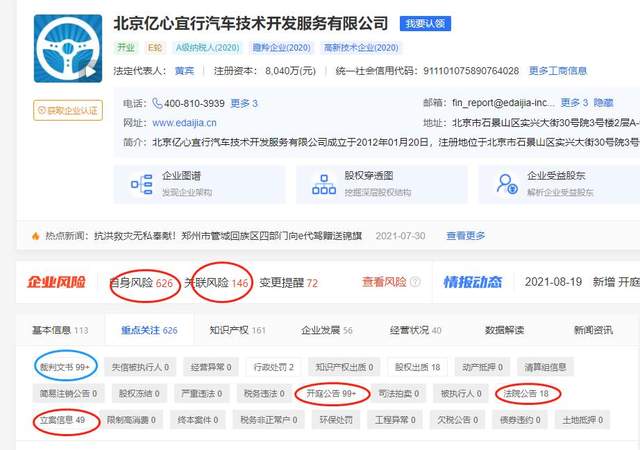This screenshot has height=450, width=640.
Task: Select 经营异常 0 tag
Action: pos(211,367)
